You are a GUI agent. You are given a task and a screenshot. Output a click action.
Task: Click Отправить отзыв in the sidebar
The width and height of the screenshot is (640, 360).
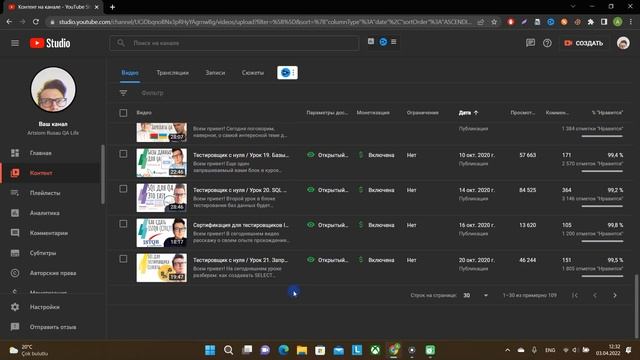[x=53, y=327]
